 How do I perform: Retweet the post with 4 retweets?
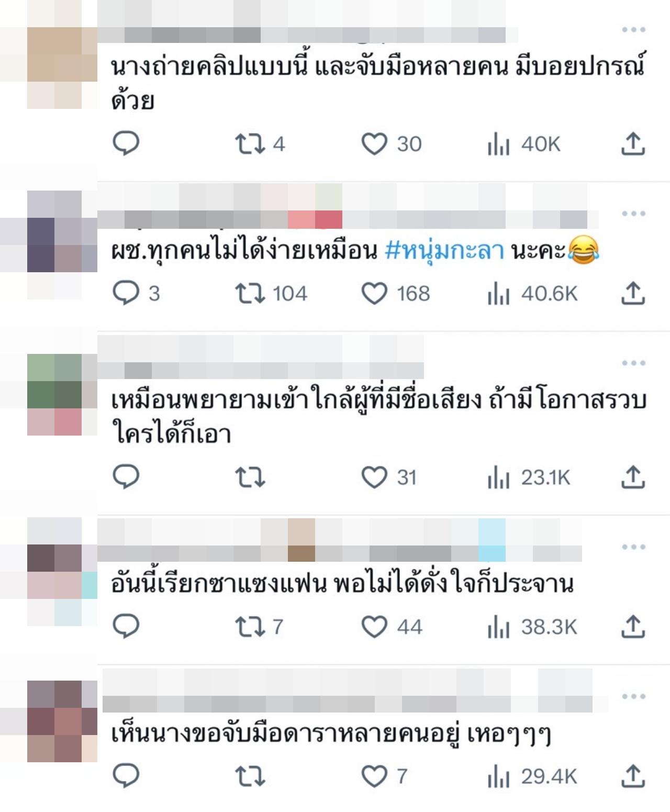[259, 144]
